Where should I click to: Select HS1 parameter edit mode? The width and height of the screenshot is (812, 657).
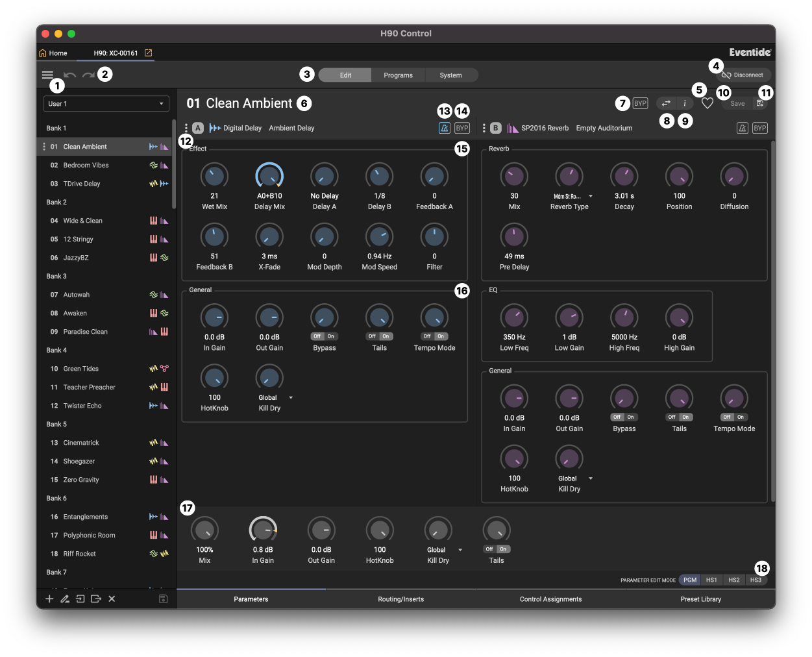tap(711, 580)
